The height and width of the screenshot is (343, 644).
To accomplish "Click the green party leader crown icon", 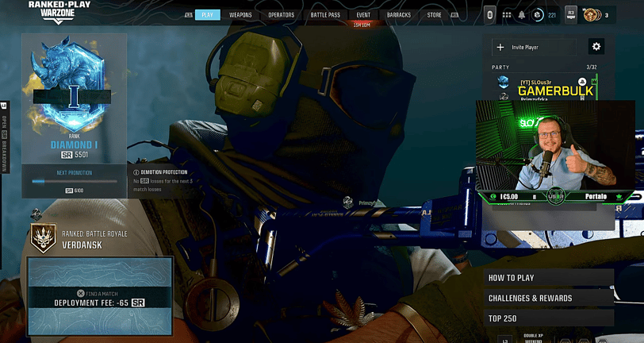I will click(x=594, y=82).
